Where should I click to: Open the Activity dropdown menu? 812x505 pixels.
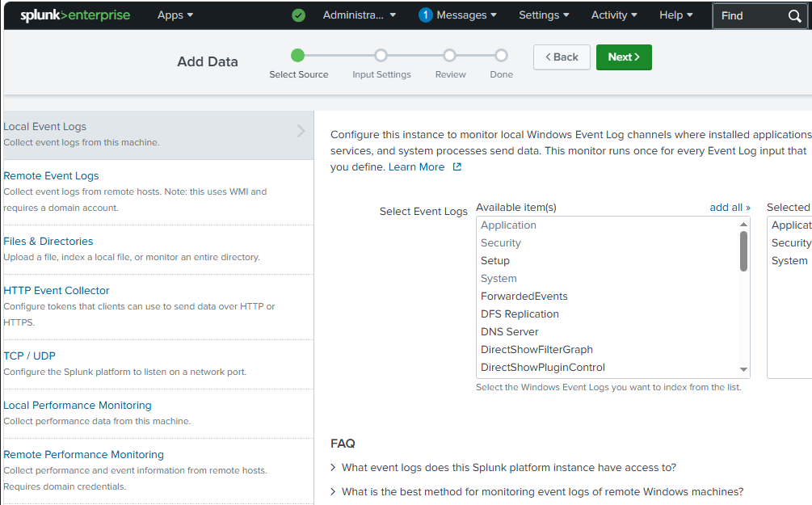tap(614, 15)
